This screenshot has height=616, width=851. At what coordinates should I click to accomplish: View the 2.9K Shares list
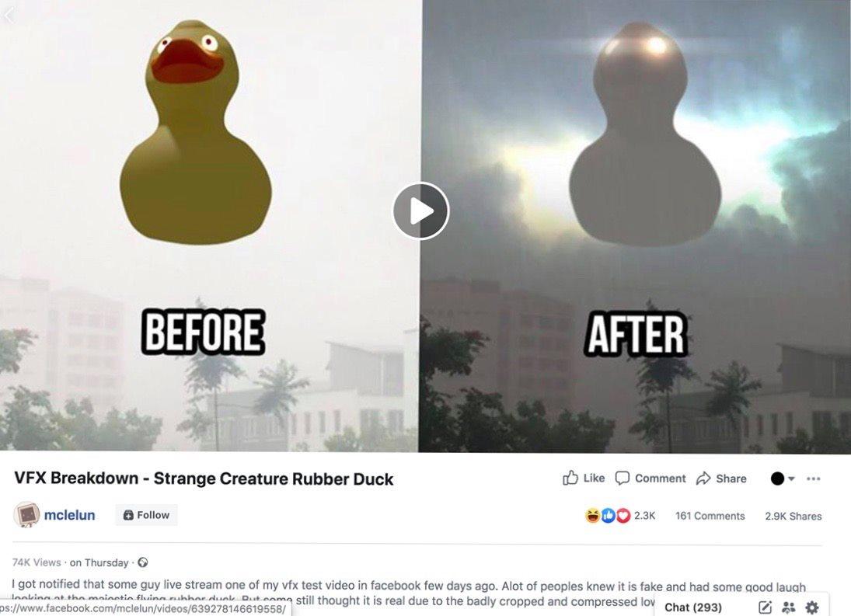pos(793,517)
